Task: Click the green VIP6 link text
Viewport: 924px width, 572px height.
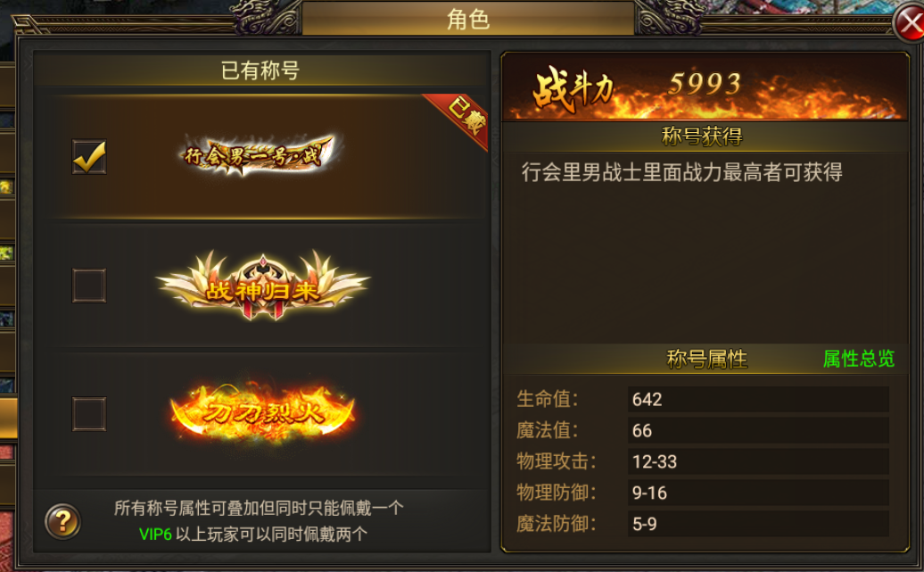Action: click(155, 535)
